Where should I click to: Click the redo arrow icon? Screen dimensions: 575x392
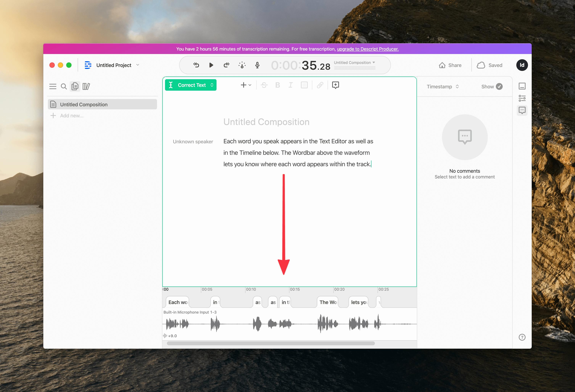point(226,65)
